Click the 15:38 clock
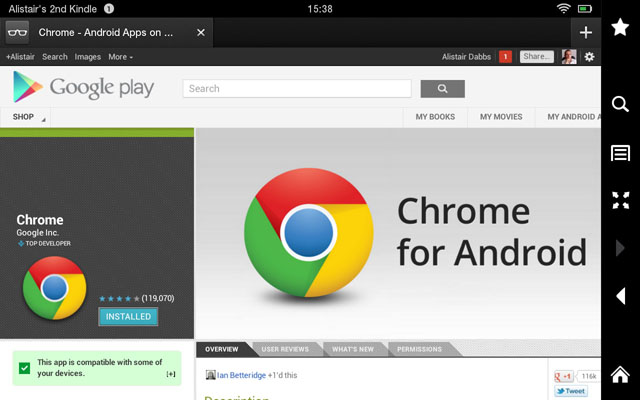 click(320, 9)
